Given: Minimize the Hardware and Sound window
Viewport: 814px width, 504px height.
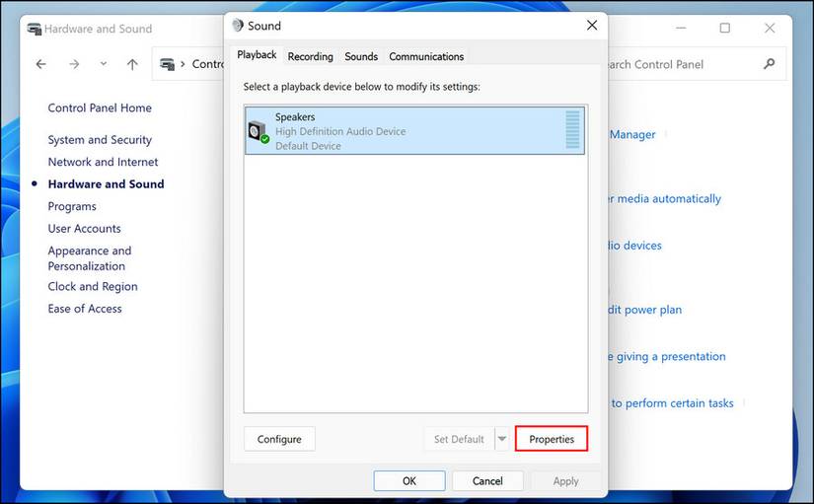Looking at the screenshot, I should pos(681,28).
